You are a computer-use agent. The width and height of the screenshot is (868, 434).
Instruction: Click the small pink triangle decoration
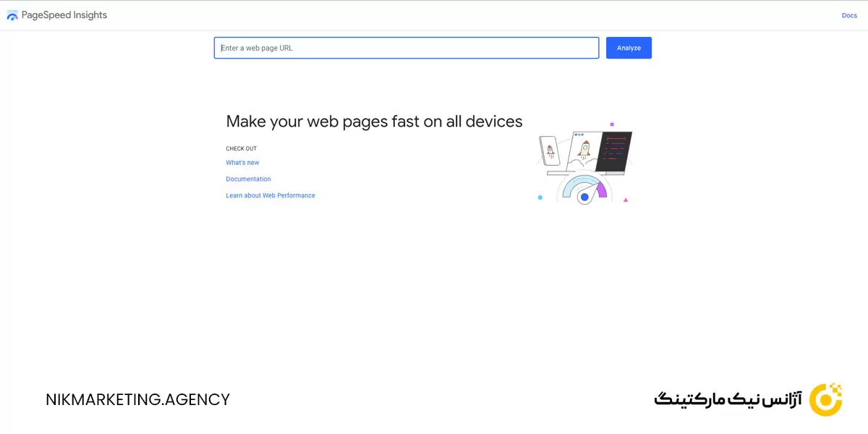626,200
